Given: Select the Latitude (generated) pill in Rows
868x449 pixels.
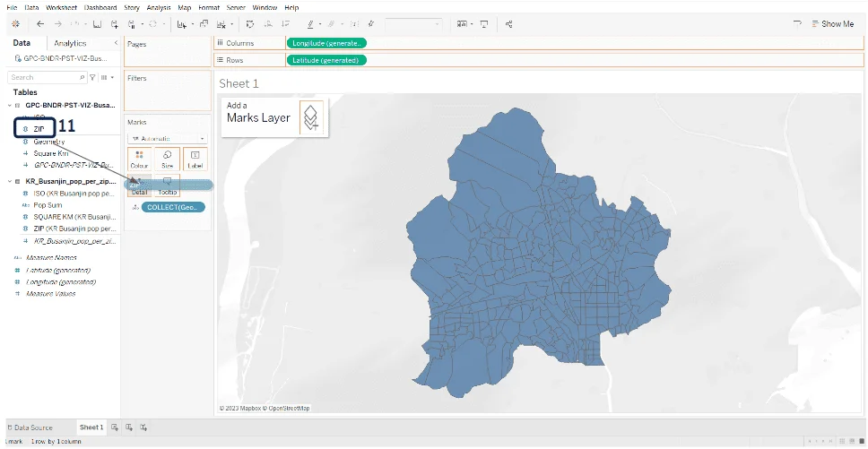Looking at the screenshot, I should click(326, 60).
